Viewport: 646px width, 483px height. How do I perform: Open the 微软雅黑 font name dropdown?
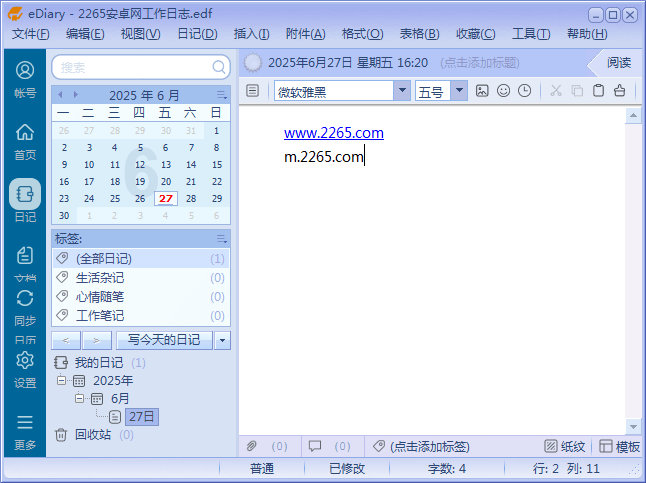tap(402, 91)
